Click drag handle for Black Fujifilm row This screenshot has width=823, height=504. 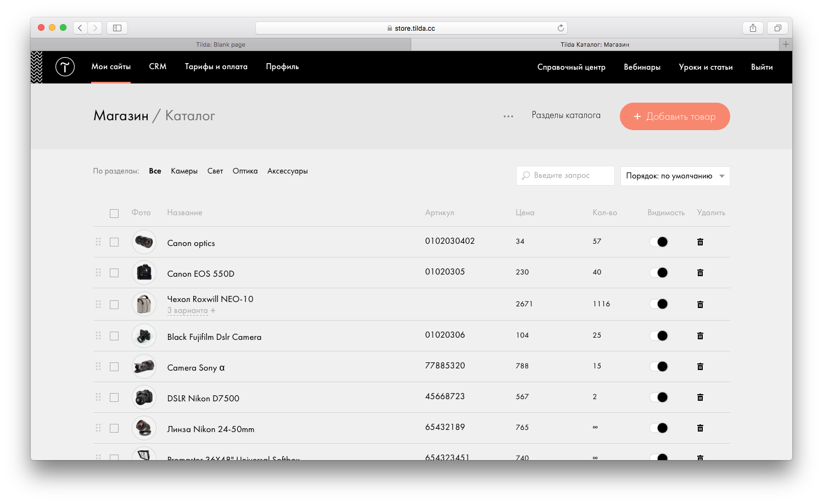pos(98,335)
